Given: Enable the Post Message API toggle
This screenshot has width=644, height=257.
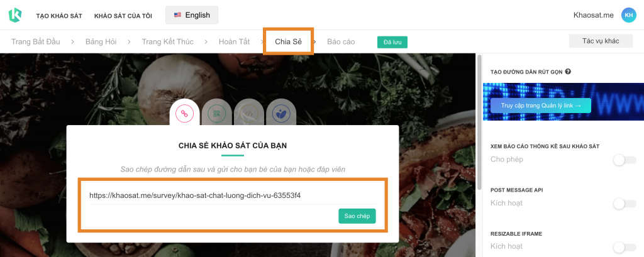Looking at the screenshot, I should 625,203.
